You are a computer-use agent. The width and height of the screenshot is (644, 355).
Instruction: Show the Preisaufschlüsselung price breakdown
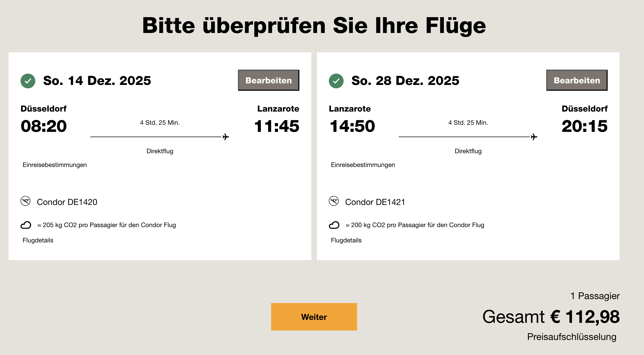(x=572, y=337)
